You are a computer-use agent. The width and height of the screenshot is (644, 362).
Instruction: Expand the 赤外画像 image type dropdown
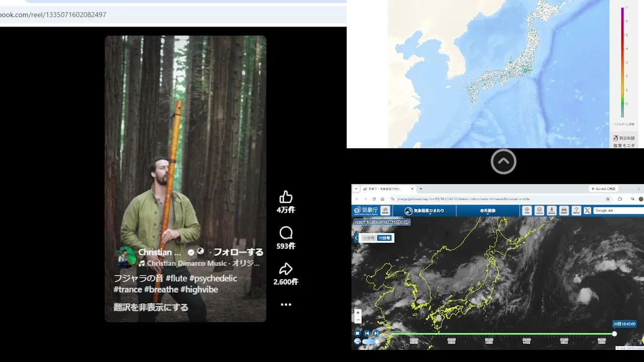[x=488, y=211]
